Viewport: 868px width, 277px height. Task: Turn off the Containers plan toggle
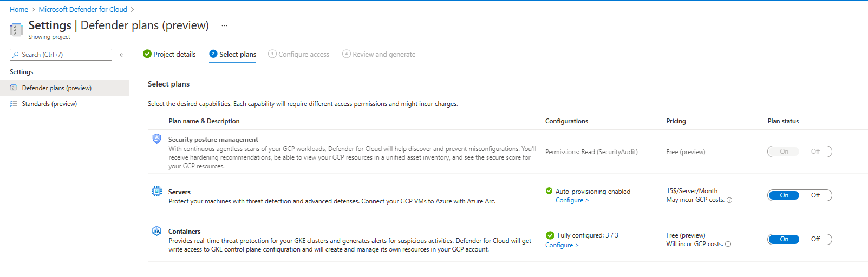pos(815,239)
